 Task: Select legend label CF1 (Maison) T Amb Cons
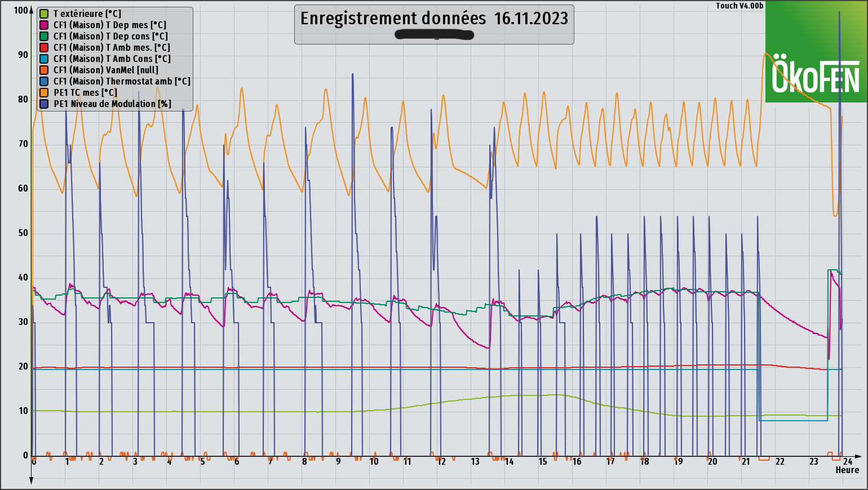(x=112, y=59)
